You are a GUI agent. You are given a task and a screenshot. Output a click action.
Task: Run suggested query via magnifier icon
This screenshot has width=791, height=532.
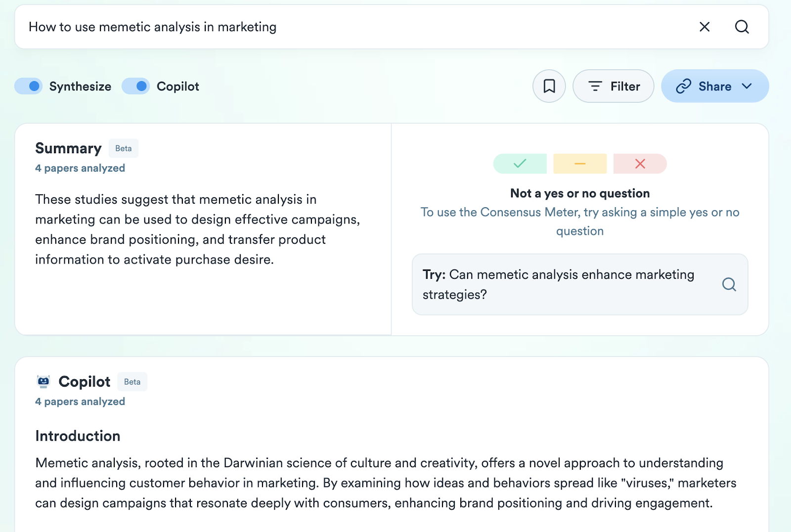pos(729,284)
